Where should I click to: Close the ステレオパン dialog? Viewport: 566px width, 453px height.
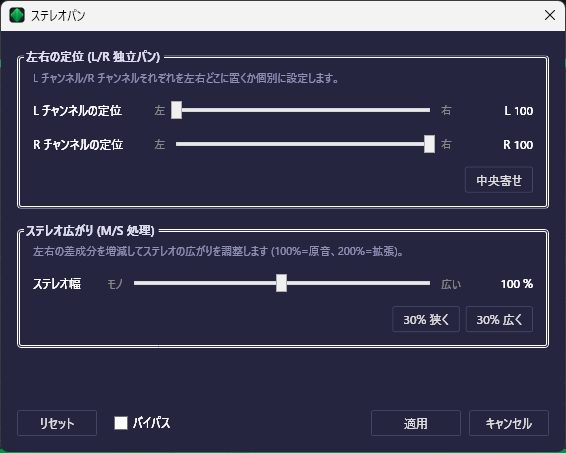(x=550, y=15)
